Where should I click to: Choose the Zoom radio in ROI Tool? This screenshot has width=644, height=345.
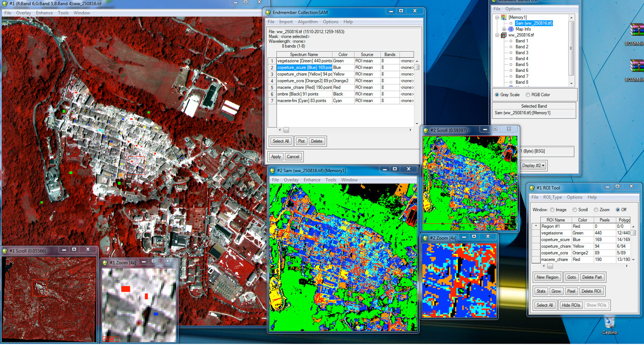596,210
